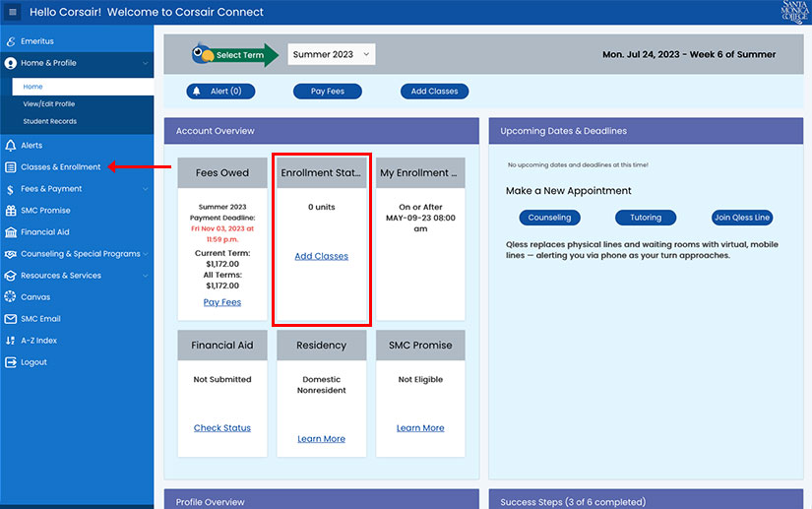Click the Financial Aid bank icon
The width and height of the screenshot is (812, 509).
[x=11, y=232]
